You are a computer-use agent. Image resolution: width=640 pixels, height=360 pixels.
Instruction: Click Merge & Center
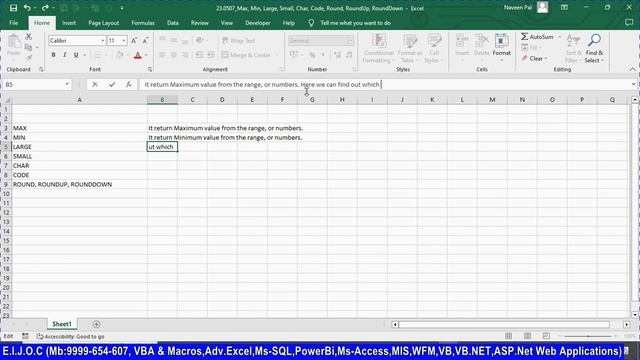246,55
